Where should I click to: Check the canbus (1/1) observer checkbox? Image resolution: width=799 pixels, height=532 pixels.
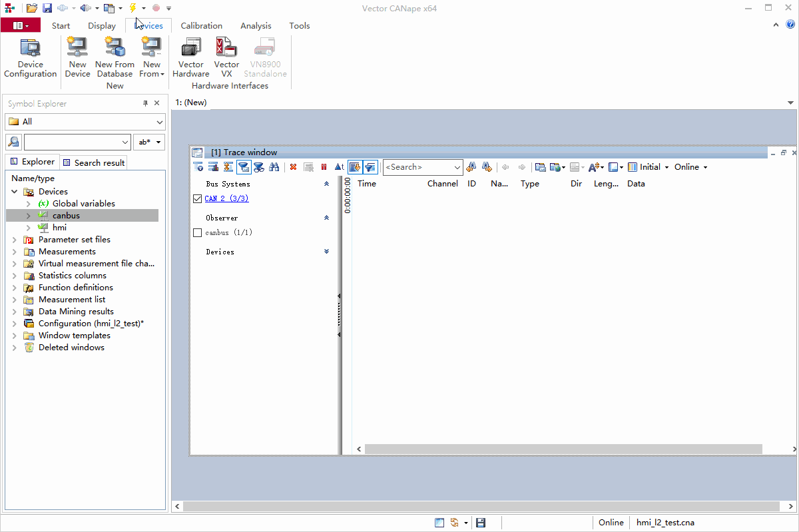coord(197,232)
